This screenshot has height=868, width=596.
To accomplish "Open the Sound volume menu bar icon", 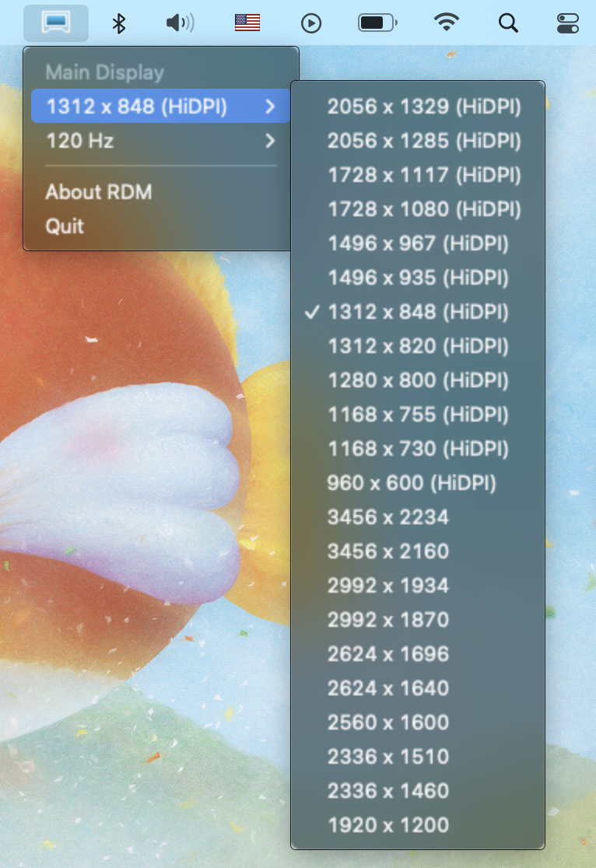I will pos(180,23).
